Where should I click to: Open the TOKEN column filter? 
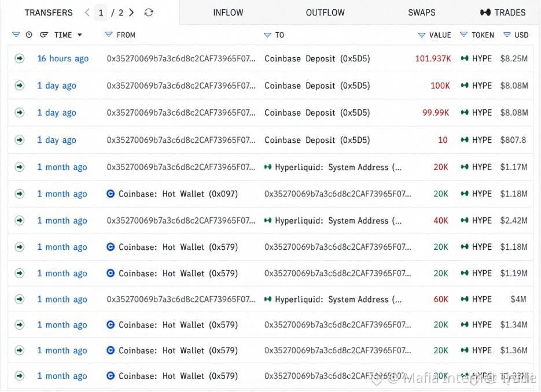(463, 35)
